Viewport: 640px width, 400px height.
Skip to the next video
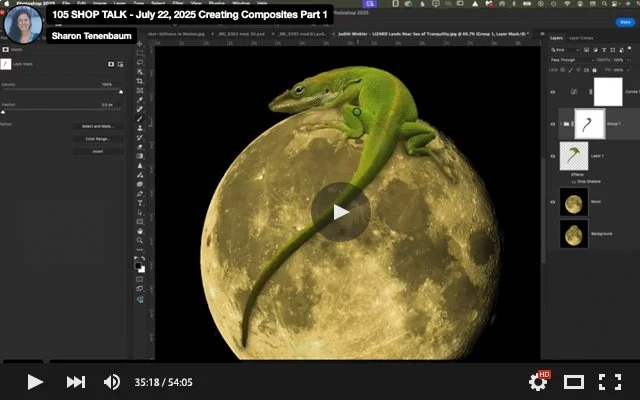(76, 382)
